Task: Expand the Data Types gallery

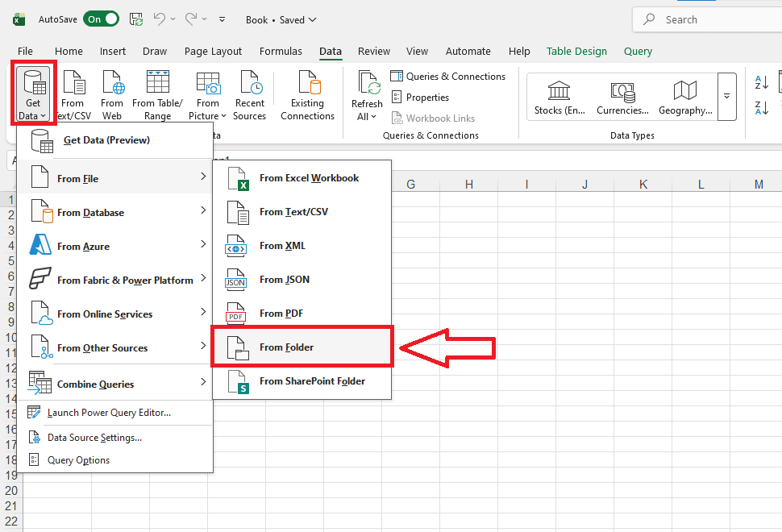Action: pos(726,97)
